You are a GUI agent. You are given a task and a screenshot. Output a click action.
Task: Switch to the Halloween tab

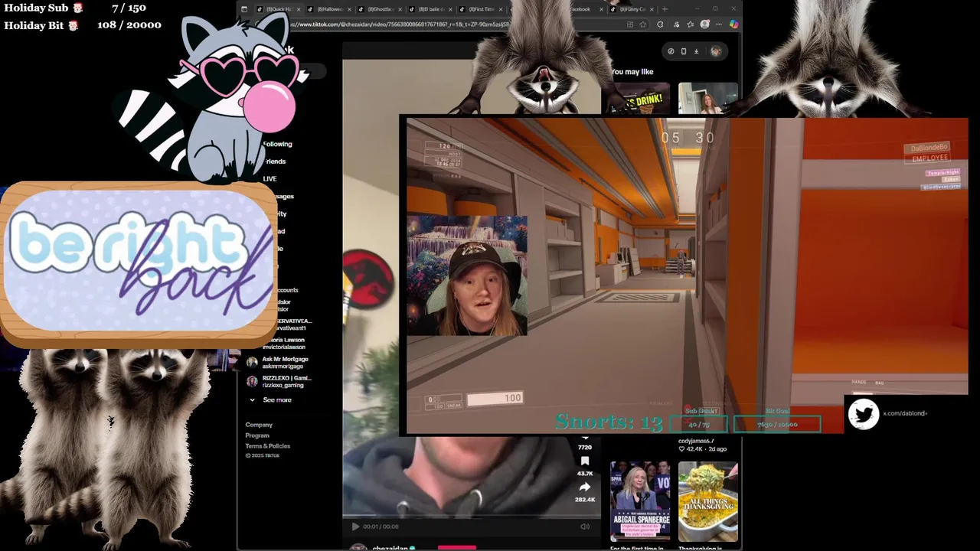click(x=328, y=9)
